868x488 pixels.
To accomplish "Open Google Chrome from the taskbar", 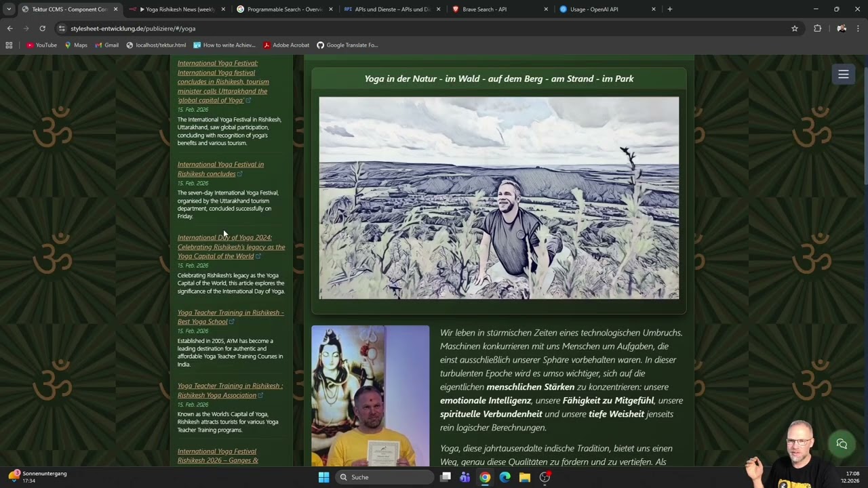I will (485, 477).
